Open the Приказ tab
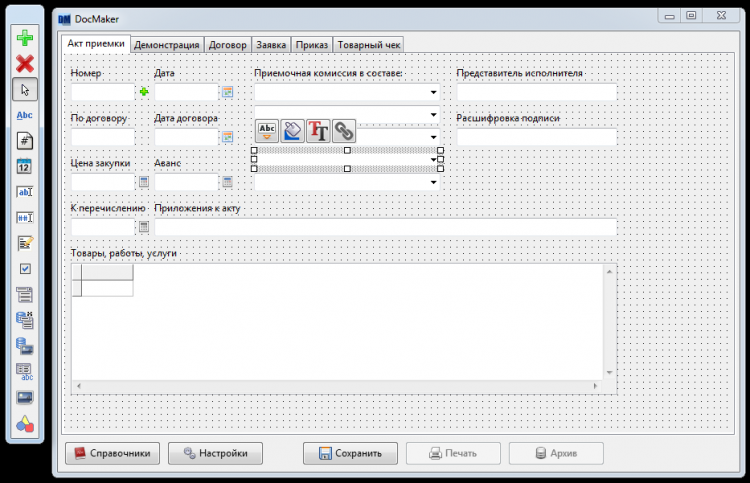The image size is (750, 483). point(312,45)
